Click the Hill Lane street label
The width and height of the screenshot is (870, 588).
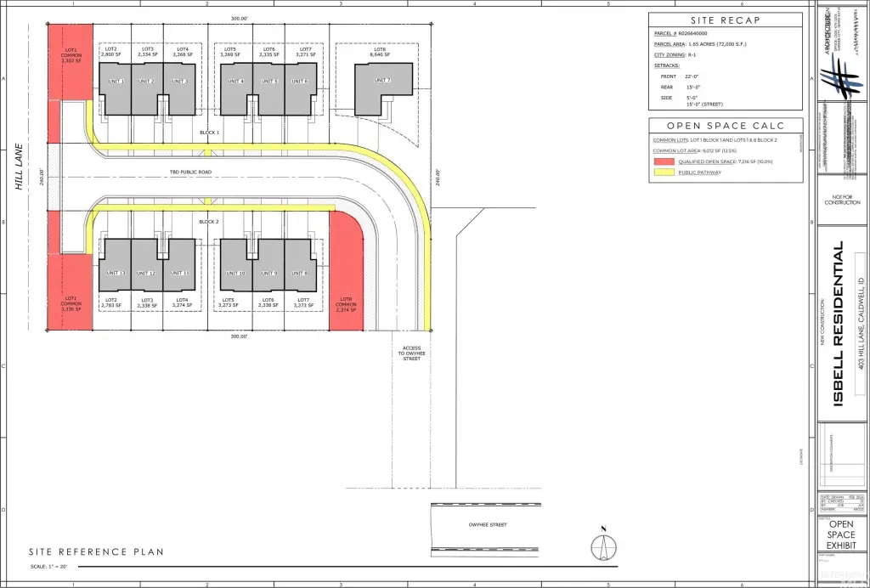click(20, 166)
